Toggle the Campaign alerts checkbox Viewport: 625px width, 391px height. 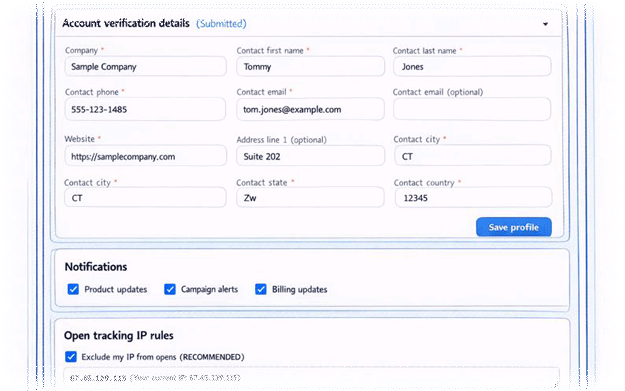pyautogui.click(x=170, y=289)
